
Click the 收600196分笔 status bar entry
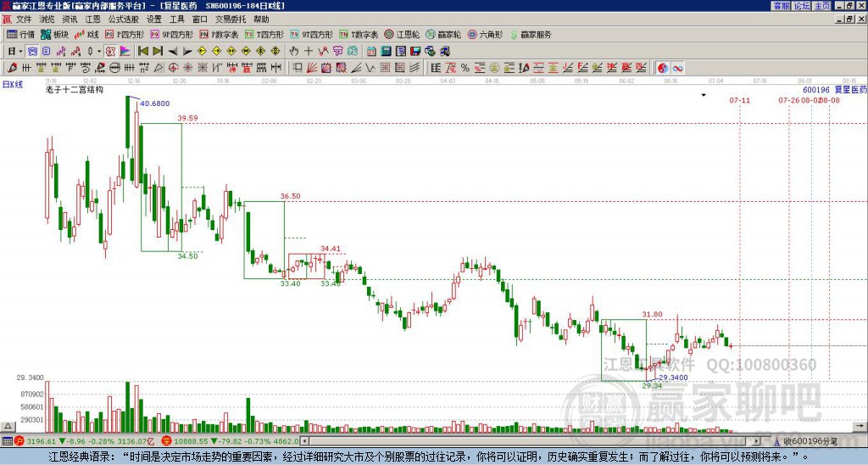810,441
